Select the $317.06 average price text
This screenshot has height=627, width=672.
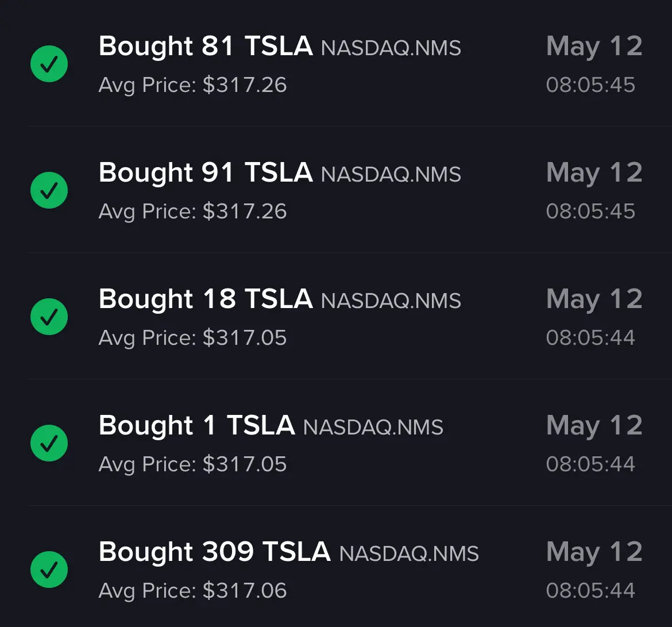click(245, 591)
